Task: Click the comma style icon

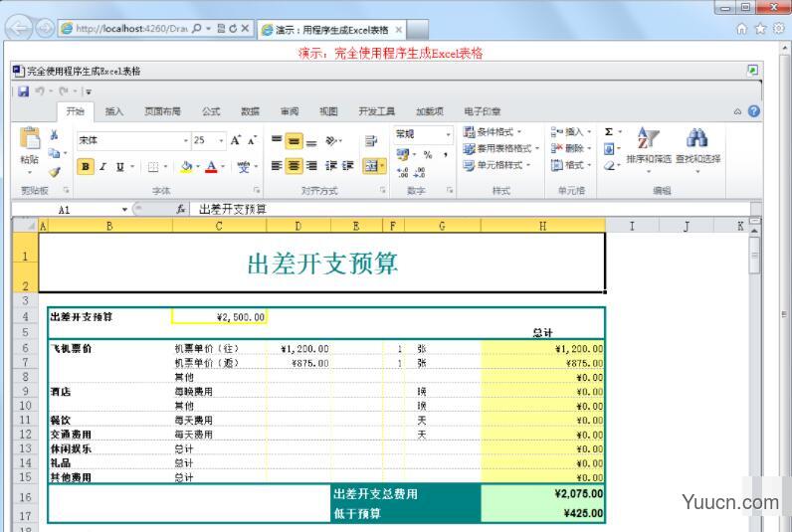Action: [x=445, y=154]
